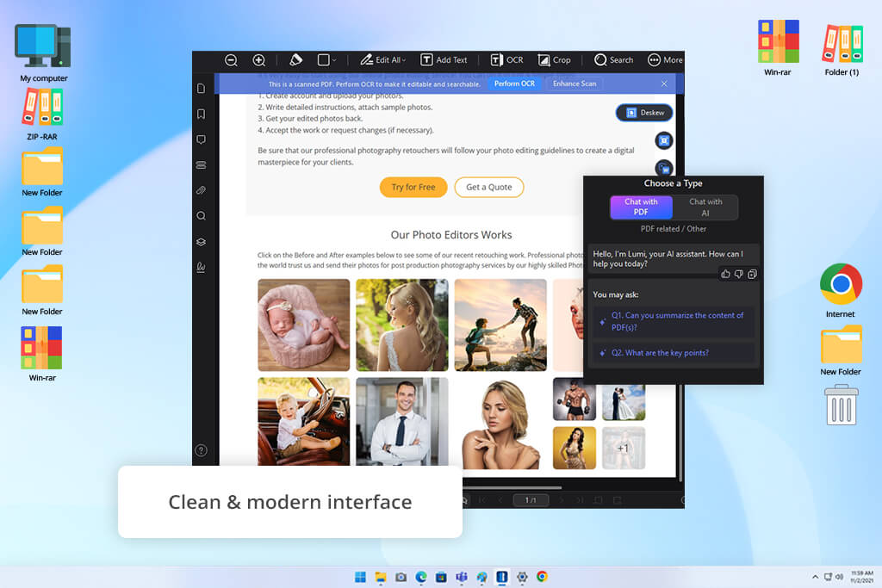882x588 pixels.
Task: Select the Add Text tool
Action: 444,59
